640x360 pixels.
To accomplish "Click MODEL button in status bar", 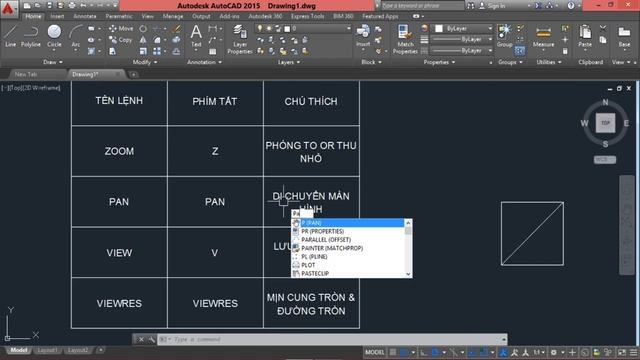I will pyautogui.click(x=374, y=352).
